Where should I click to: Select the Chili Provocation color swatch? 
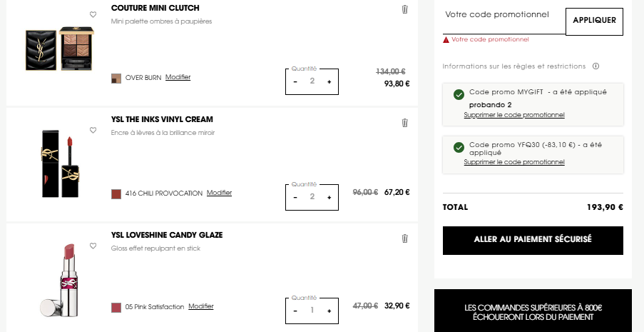click(x=116, y=194)
